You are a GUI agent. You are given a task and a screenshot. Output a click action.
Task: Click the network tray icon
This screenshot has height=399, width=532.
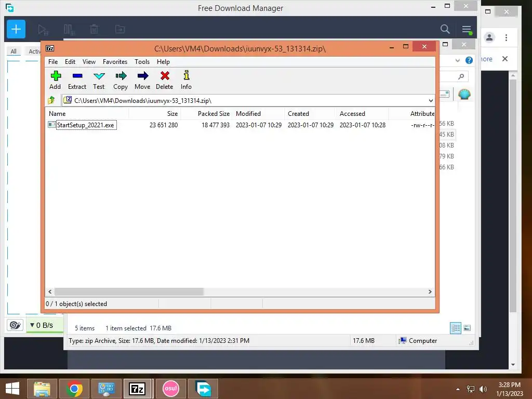471,389
